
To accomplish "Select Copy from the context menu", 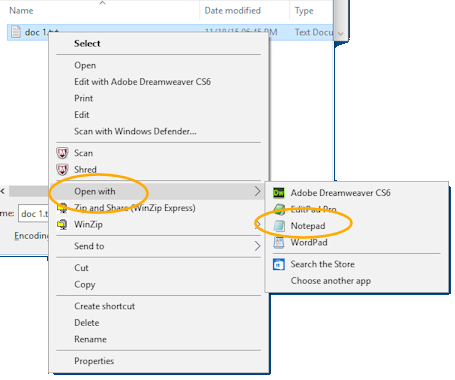I will pyautogui.click(x=159, y=284).
